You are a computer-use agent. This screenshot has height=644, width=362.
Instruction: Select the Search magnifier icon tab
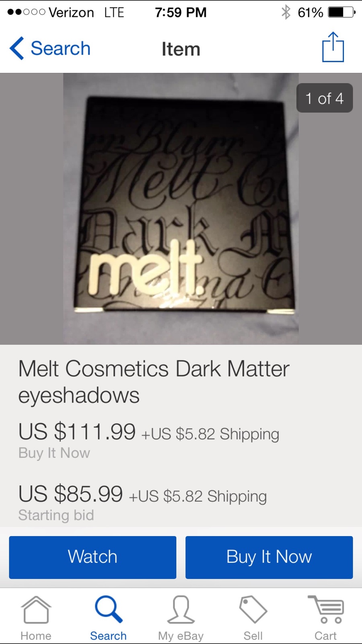tap(108, 609)
